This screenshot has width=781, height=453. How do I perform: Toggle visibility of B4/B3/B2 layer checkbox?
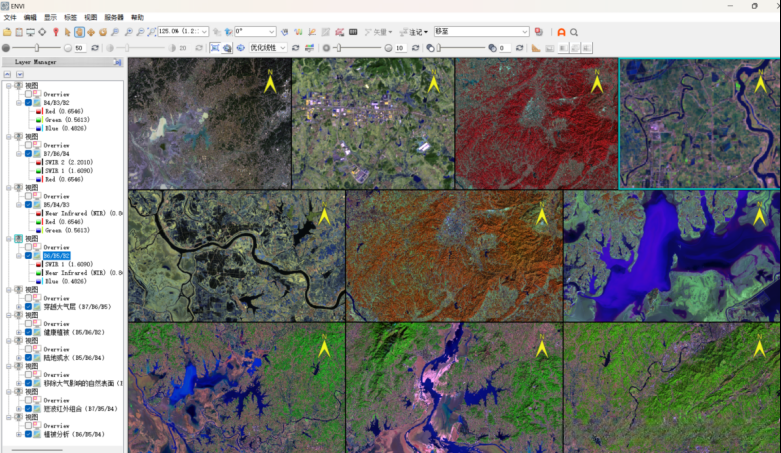(29, 102)
